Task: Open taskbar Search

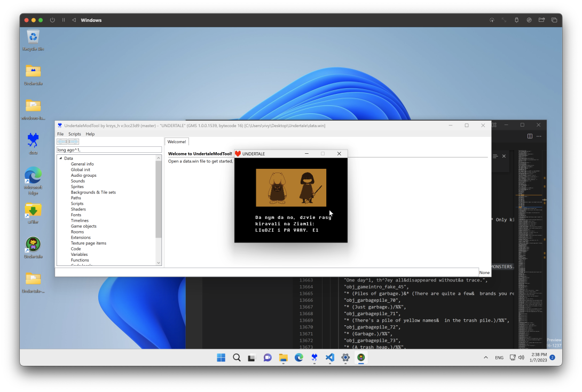Action: [x=237, y=357]
